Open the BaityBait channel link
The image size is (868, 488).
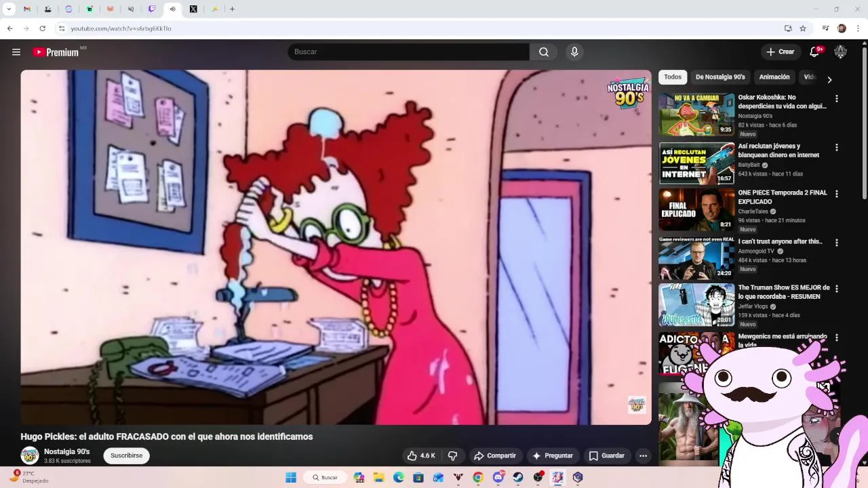coord(749,165)
